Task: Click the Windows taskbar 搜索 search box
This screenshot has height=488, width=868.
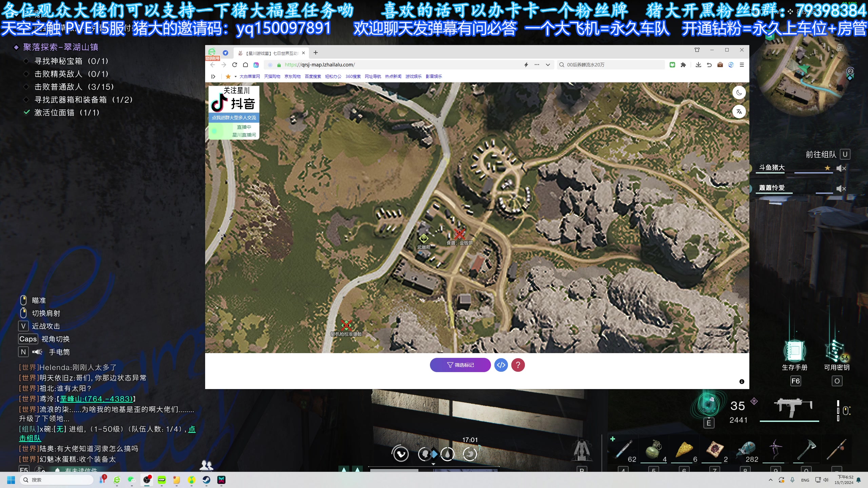Action: [x=57, y=480]
